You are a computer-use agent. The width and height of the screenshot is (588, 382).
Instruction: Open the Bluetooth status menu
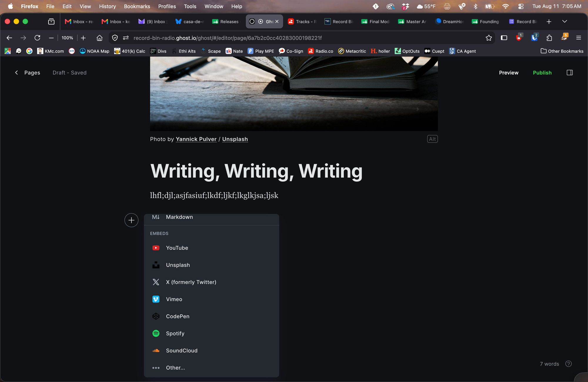click(475, 6)
